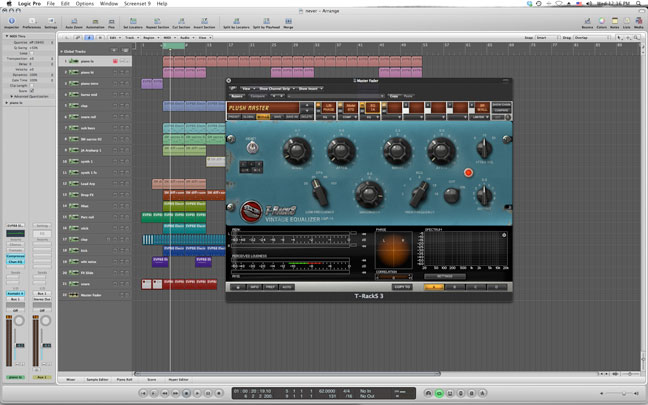This screenshot has width=648, height=405.
Task: Open the Edit dropdown in Arrange toolbar
Action: (114, 38)
